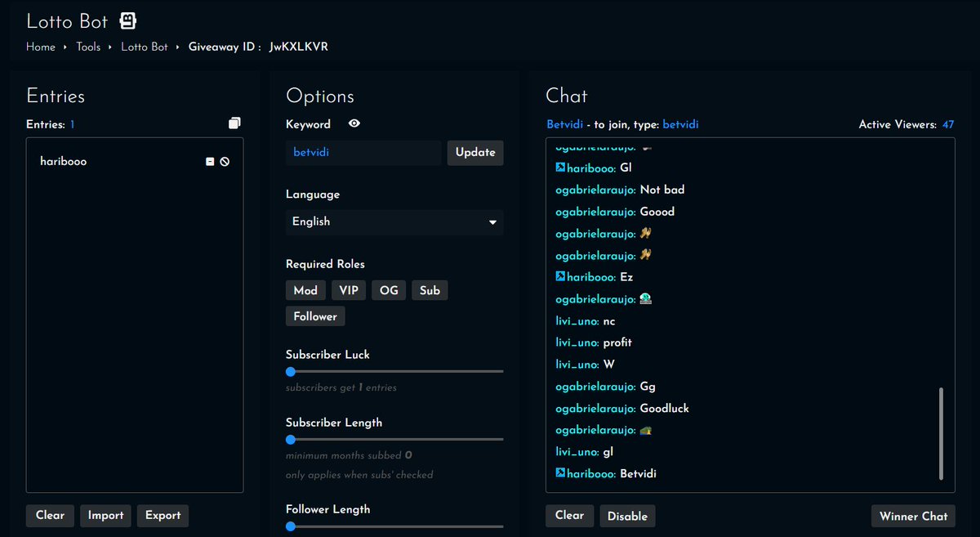Click livi_uno's 'W' chat message
Image resolution: width=980 pixels, height=537 pixels.
coord(608,365)
